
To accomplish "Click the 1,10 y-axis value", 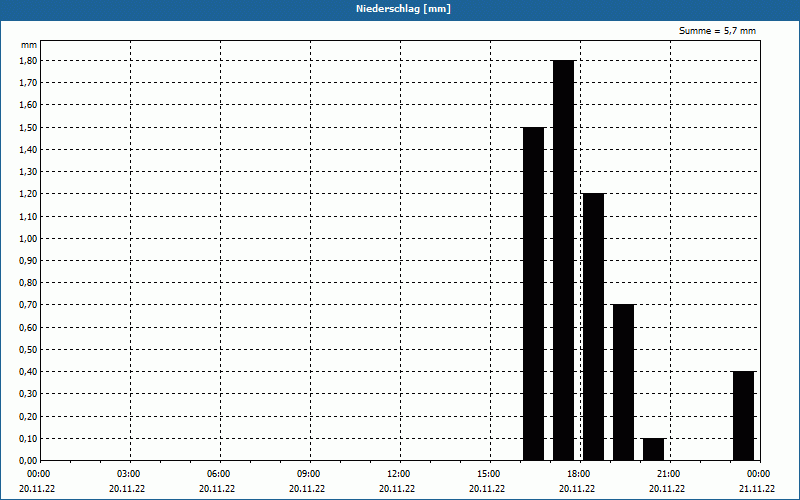I will coord(29,216).
